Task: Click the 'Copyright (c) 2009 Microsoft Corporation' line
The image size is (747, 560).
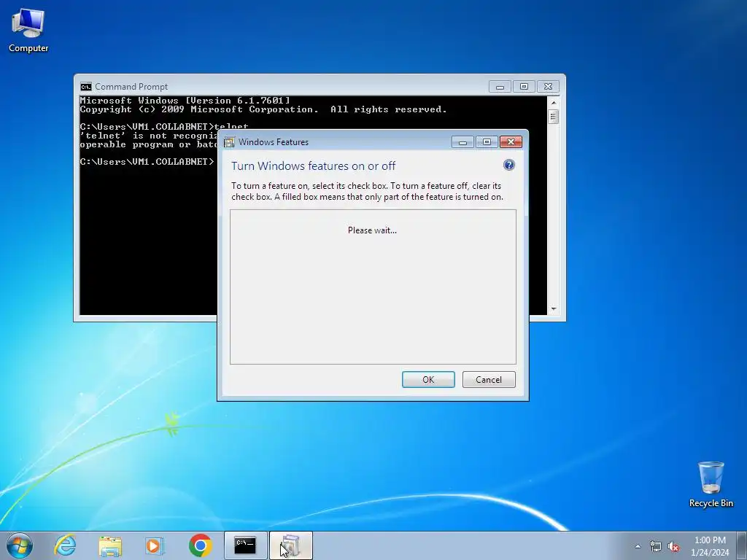Action: click(263, 109)
